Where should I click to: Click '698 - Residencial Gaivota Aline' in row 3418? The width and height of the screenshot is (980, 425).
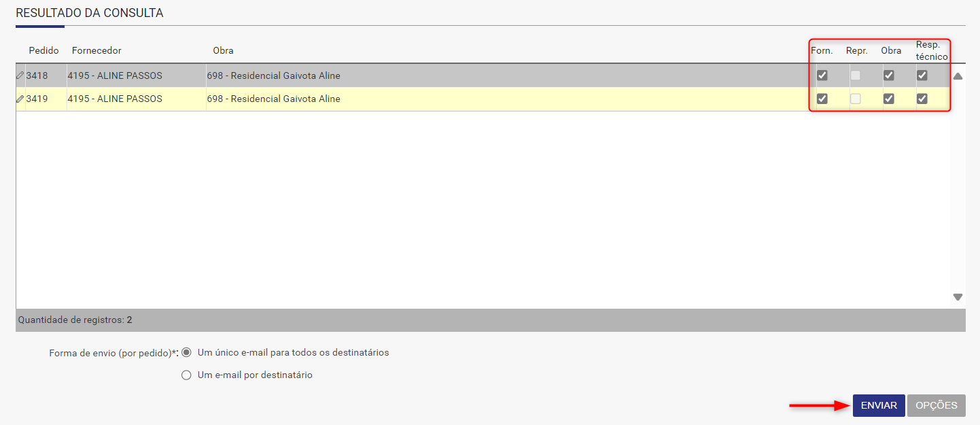[x=274, y=75]
